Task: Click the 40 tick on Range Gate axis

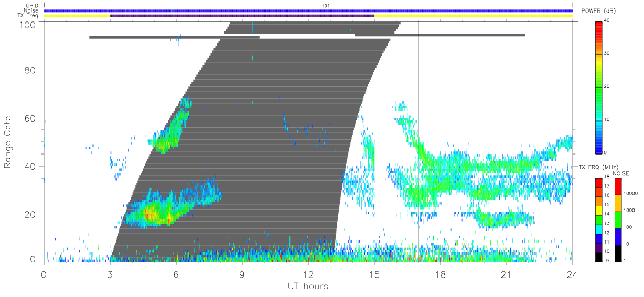Action: pos(30,166)
